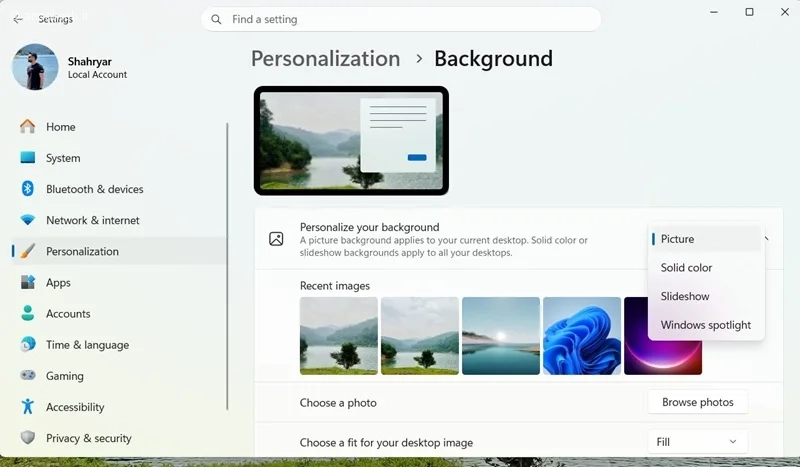
Task: Select the Network & internet wifi icon
Action: (28, 220)
